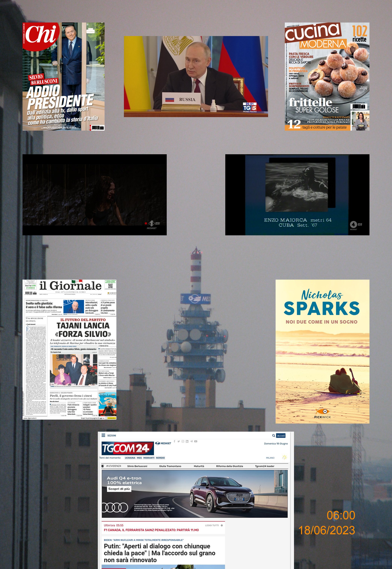Screen dimensions: 392x569
Task: Click 'BIDEN: ARMI NUCLEARI A MINSK' kicker text
Action: 144,540
